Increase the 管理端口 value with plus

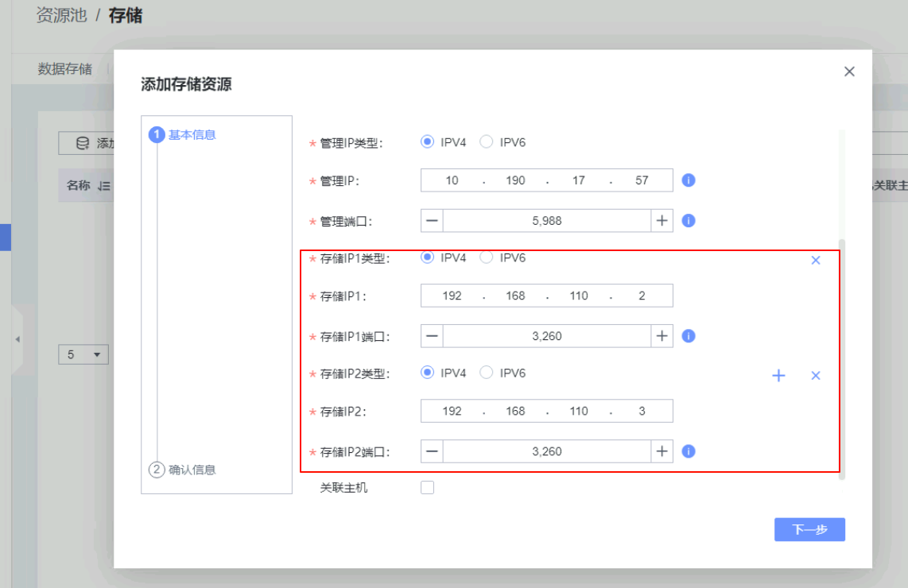coord(662,221)
